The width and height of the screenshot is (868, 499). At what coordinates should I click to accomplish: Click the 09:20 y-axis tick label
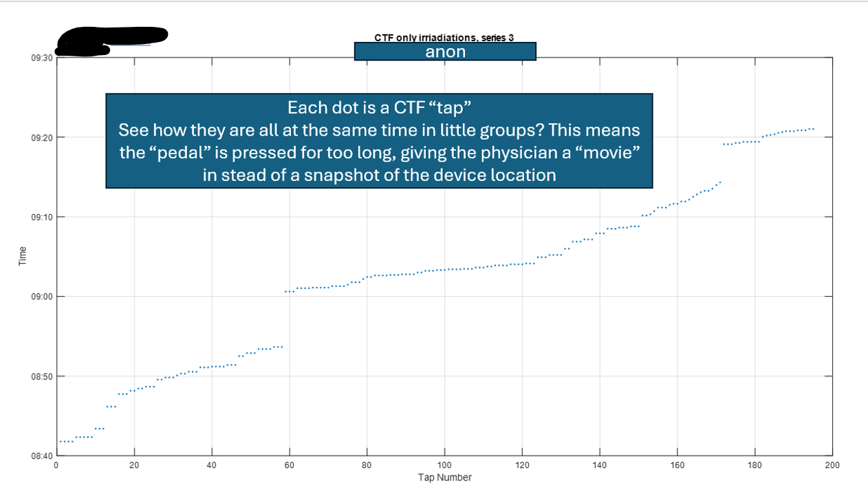point(43,138)
